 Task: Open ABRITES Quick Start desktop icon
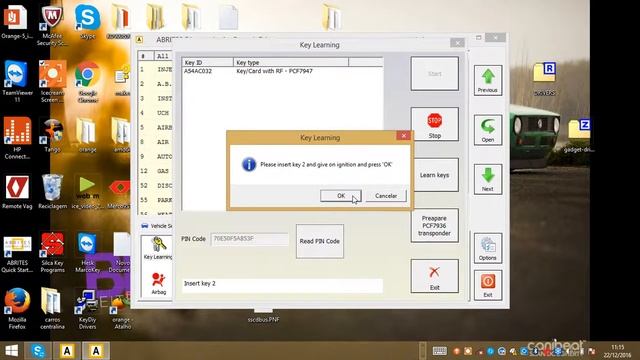17,253
